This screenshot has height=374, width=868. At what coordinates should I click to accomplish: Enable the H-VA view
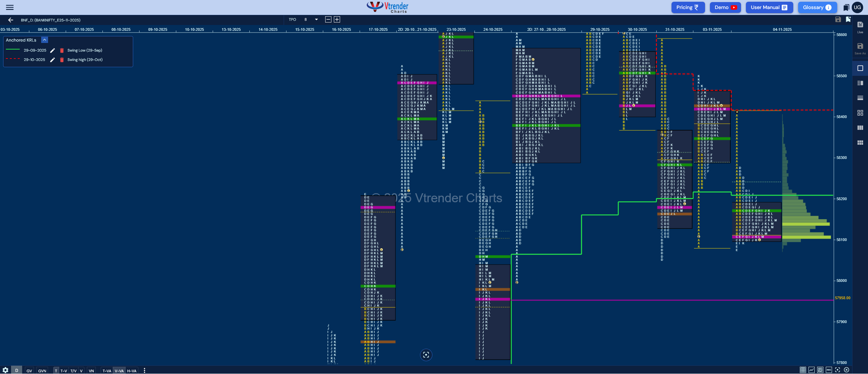click(132, 371)
